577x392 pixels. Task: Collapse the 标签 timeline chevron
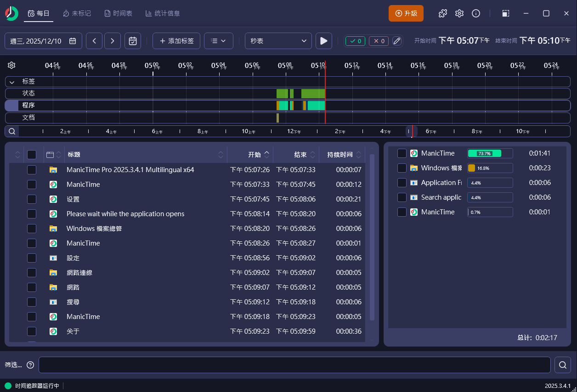click(x=12, y=82)
